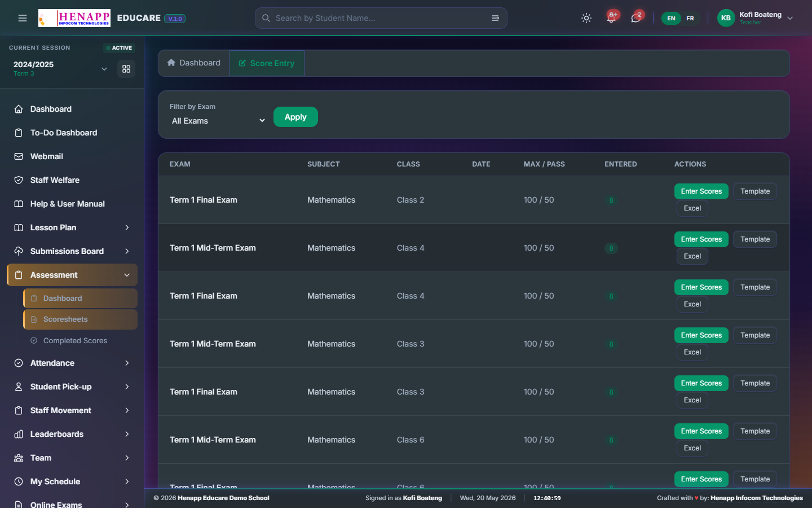Screen dimensions: 812x508
Task: Switch language to FR
Action: click(x=690, y=18)
